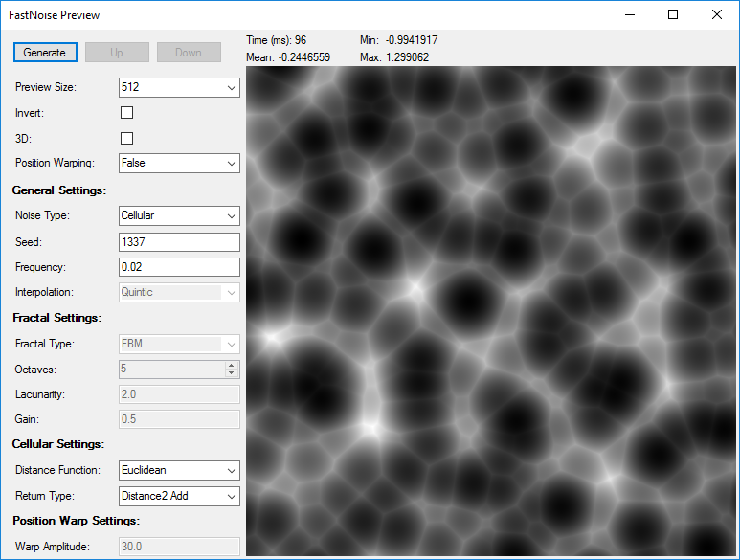This screenshot has height=560, width=740.
Task: Click the cellular noise preview image
Action: pyautogui.click(x=491, y=311)
